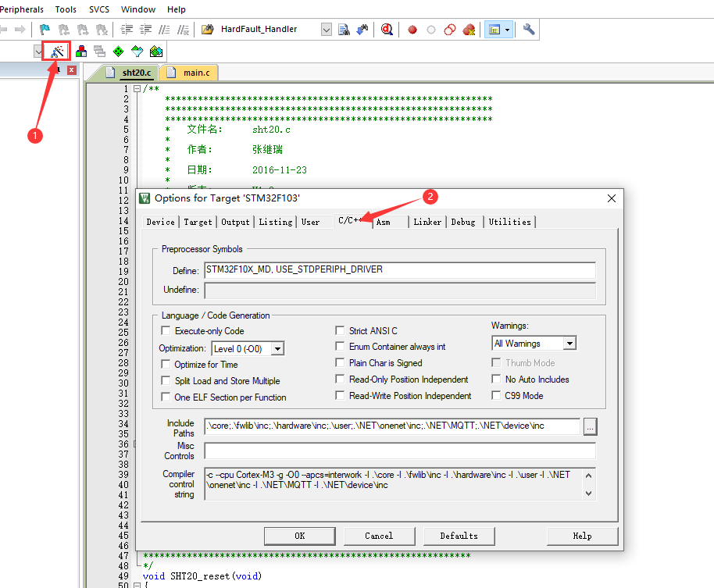Uncomment selection icon
This screenshot has width=714, height=588.
pos(183,30)
